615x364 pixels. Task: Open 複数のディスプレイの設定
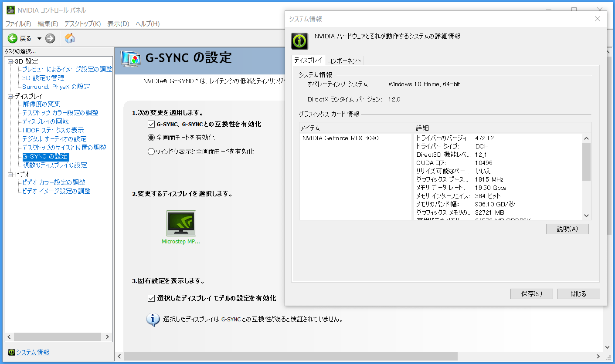point(55,165)
